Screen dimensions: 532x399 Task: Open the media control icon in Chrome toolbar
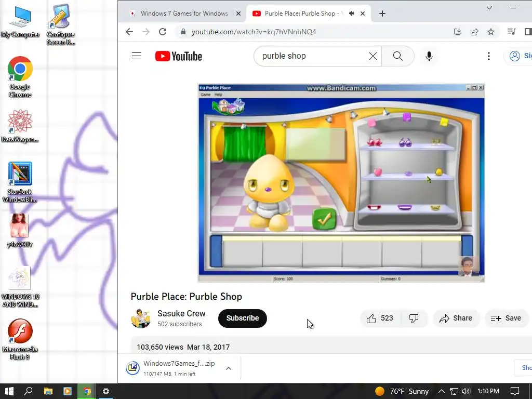tap(511, 32)
